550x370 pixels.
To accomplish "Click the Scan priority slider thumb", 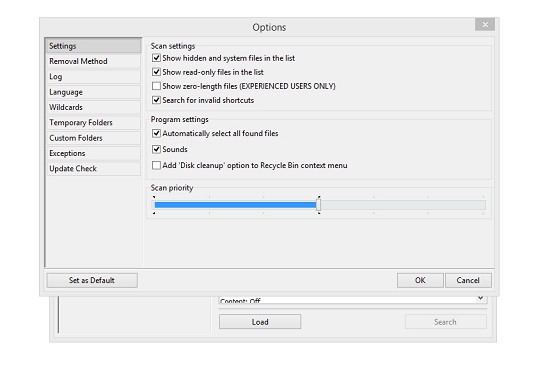I will point(318,205).
